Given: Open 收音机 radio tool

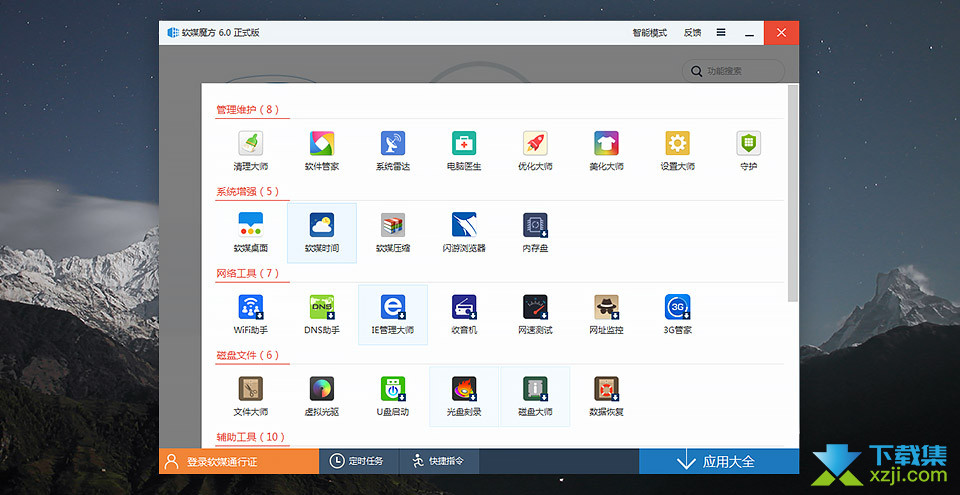Looking at the screenshot, I should pos(464,315).
